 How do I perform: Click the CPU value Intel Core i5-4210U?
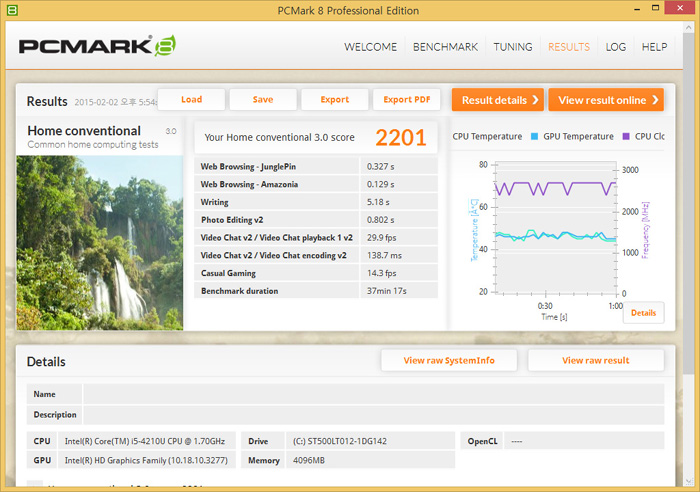coord(145,441)
